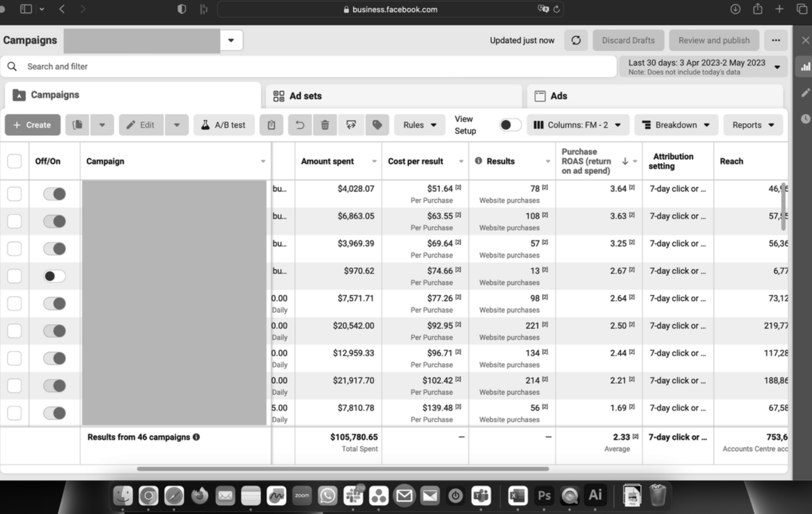Click the horizontal table scrollbar
This screenshot has width=812, height=514.
[343, 469]
